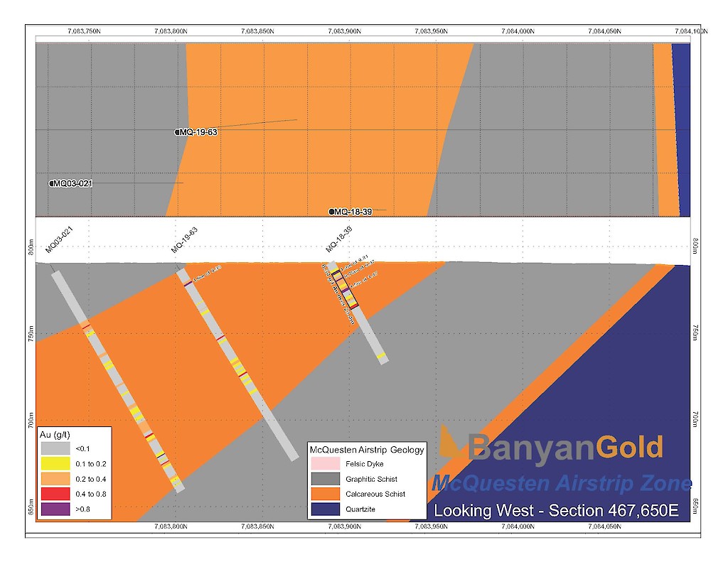Image resolution: width=728 pixels, height=562 pixels.
Task: Click the orange Banyan Gold logo emblem
Action: 450,442
